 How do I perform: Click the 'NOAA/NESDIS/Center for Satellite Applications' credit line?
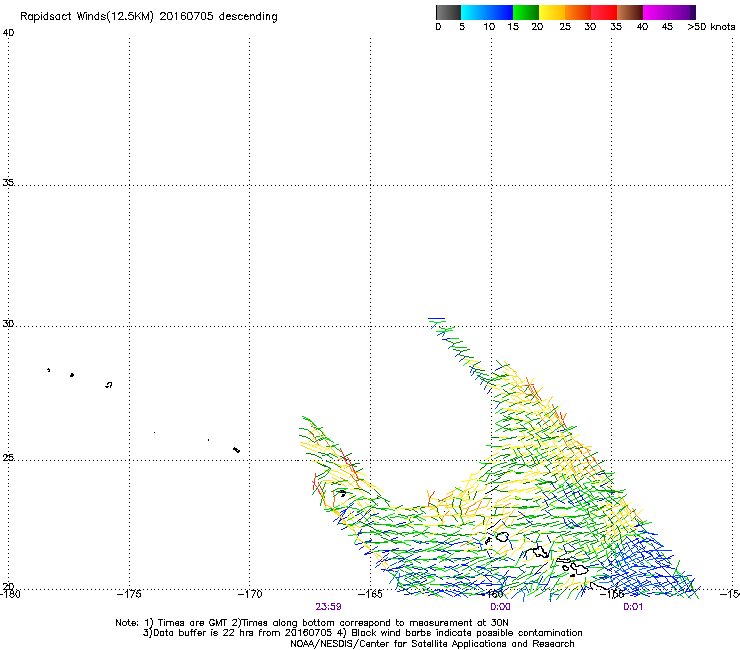(x=432, y=644)
